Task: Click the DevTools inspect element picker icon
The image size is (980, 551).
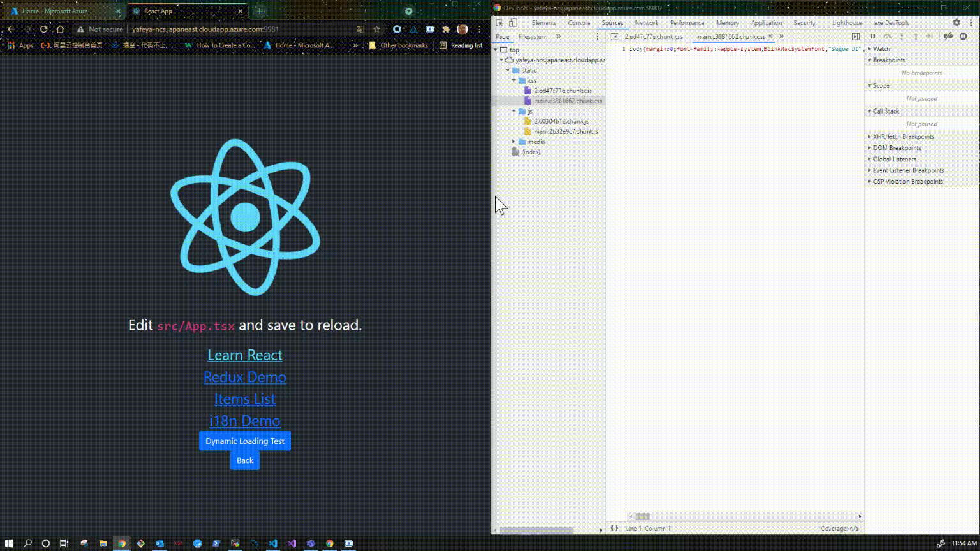Action: pyautogui.click(x=500, y=23)
